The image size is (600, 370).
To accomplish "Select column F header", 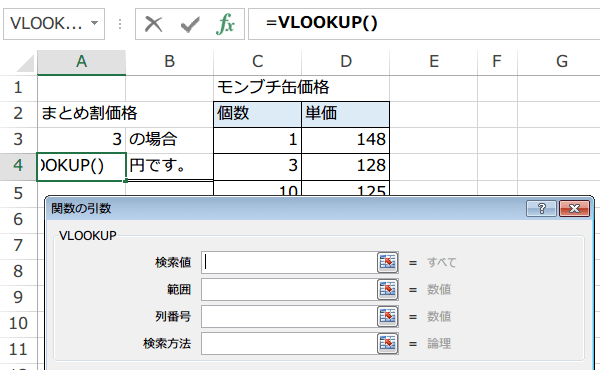I will tap(497, 62).
